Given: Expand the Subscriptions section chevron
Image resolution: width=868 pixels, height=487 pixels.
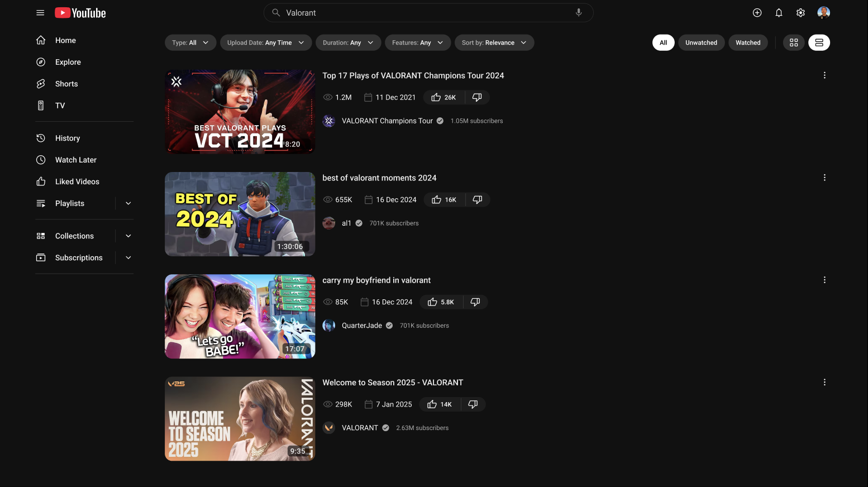Looking at the screenshot, I should (x=128, y=257).
